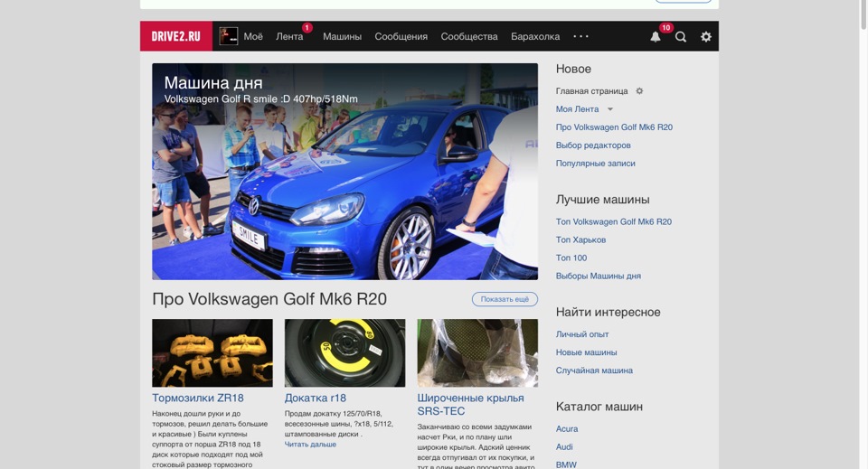Open Барахолка in the navbar

coord(535,36)
